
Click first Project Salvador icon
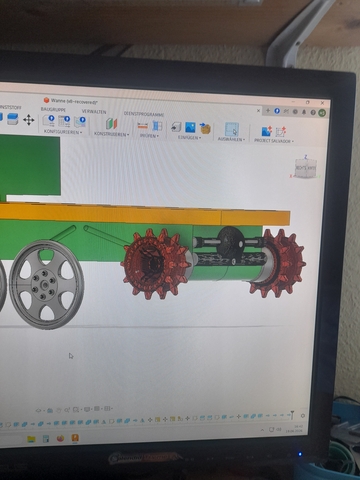267,131
